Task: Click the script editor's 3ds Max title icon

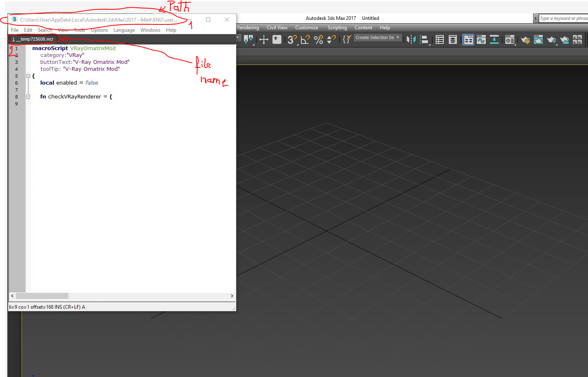Action: pyautogui.click(x=14, y=20)
